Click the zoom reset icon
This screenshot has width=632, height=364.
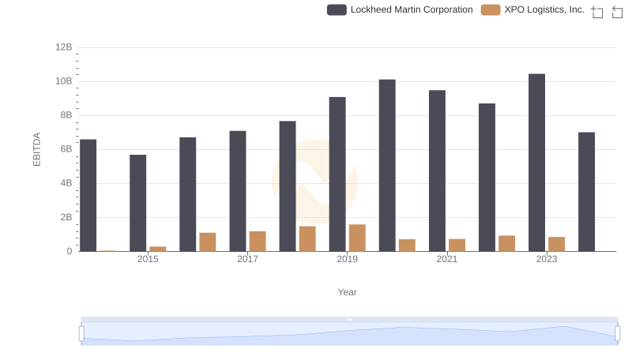click(x=617, y=12)
